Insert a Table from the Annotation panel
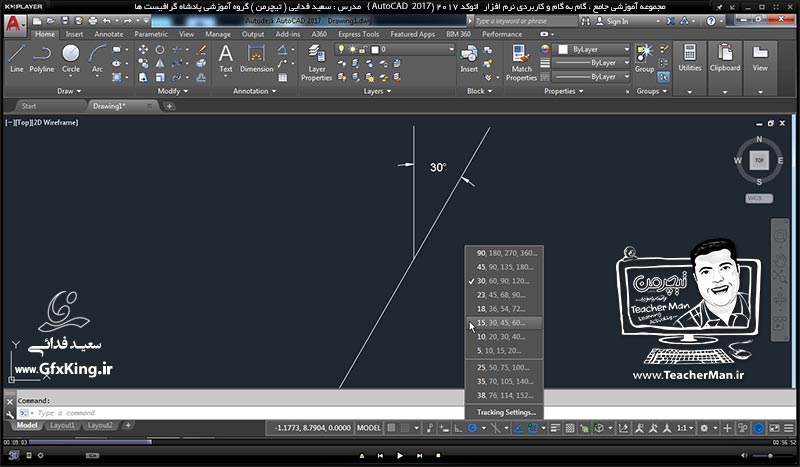This screenshot has width=800, height=467. [283, 78]
